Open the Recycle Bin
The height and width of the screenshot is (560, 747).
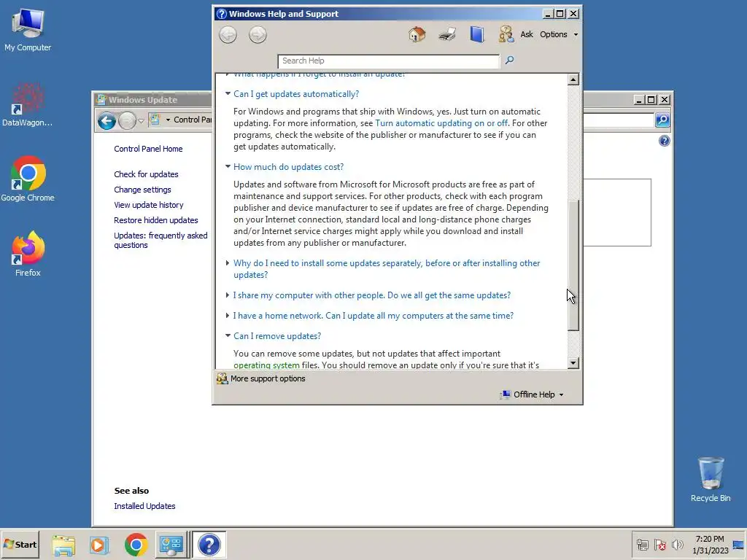point(711,479)
